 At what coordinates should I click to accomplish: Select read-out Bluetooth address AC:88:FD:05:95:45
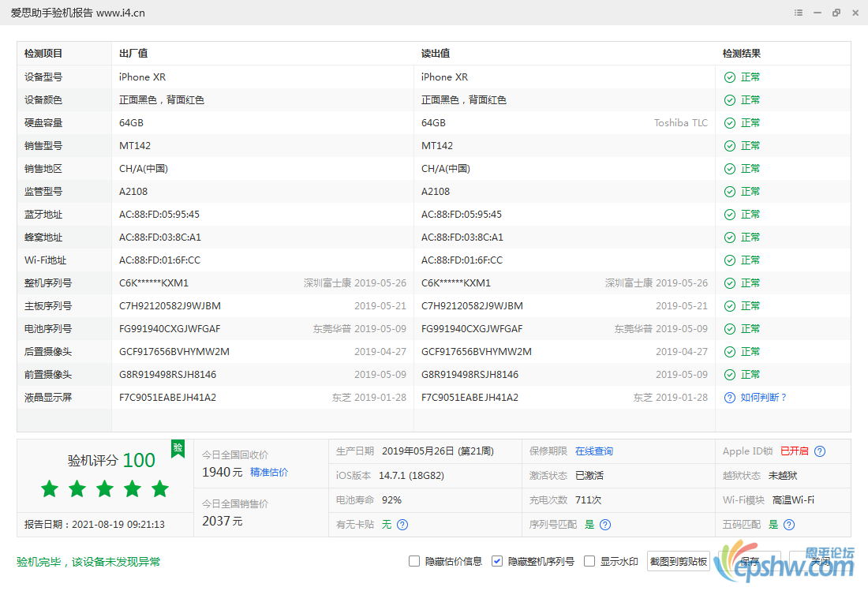coord(462,215)
